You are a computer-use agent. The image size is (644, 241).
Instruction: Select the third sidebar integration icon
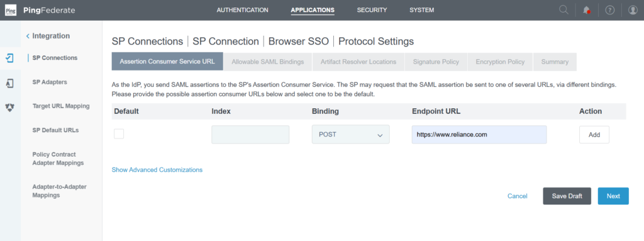(10, 108)
